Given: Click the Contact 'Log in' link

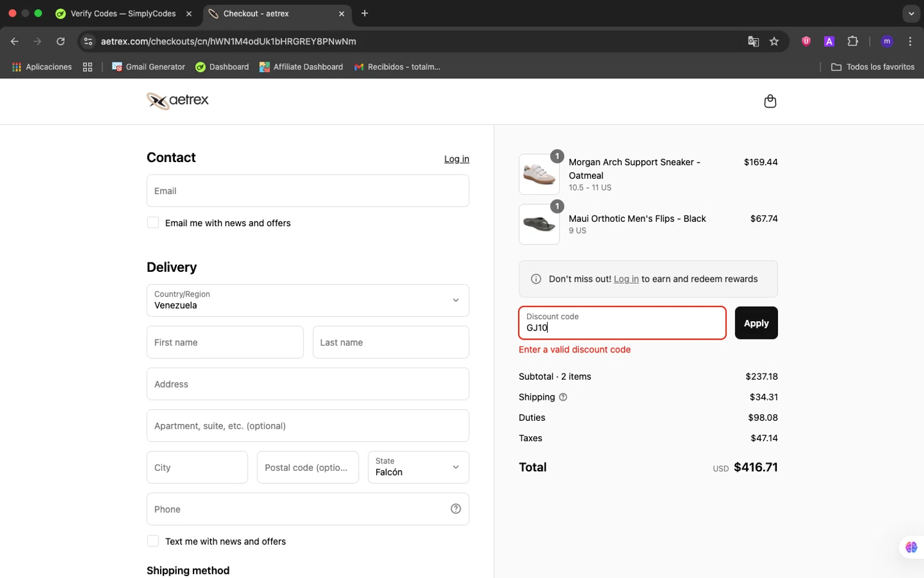Looking at the screenshot, I should point(456,159).
